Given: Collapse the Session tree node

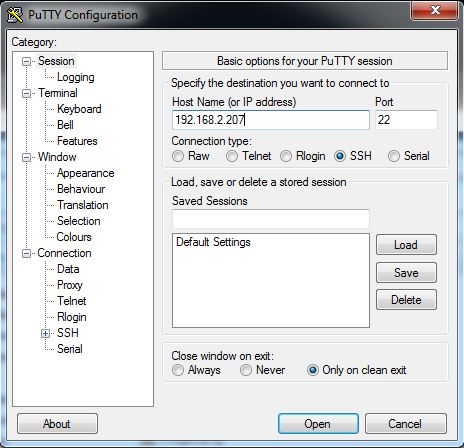Looking at the screenshot, I should pos(26,61).
